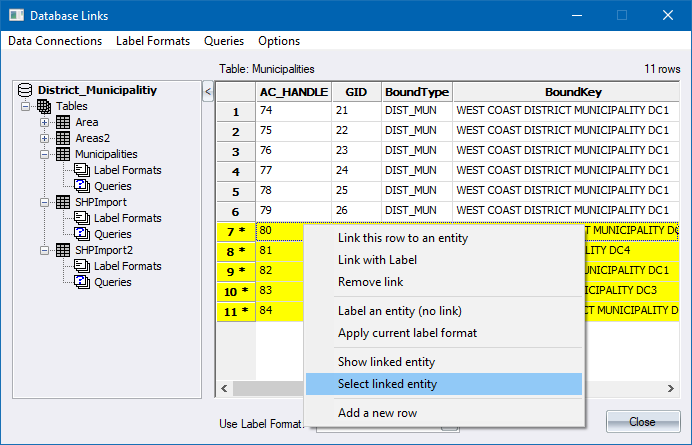Click Label Formats icon under Municipalities
This screenshot has width=692, height=445.
point(82,170)
